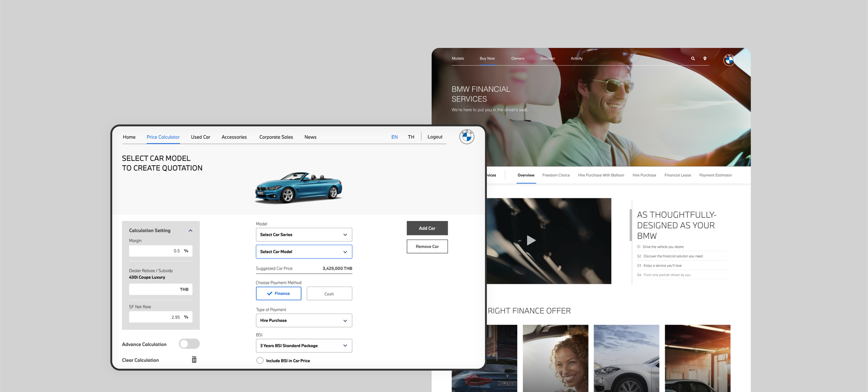
Task: Choose Finance payment method
Action: pos(279,293)
